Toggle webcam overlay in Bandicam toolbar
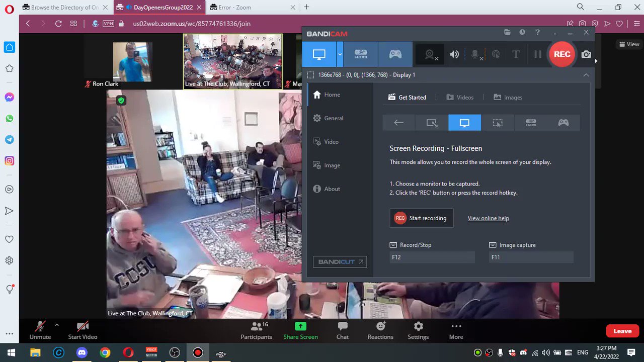 tap(430, 54)
